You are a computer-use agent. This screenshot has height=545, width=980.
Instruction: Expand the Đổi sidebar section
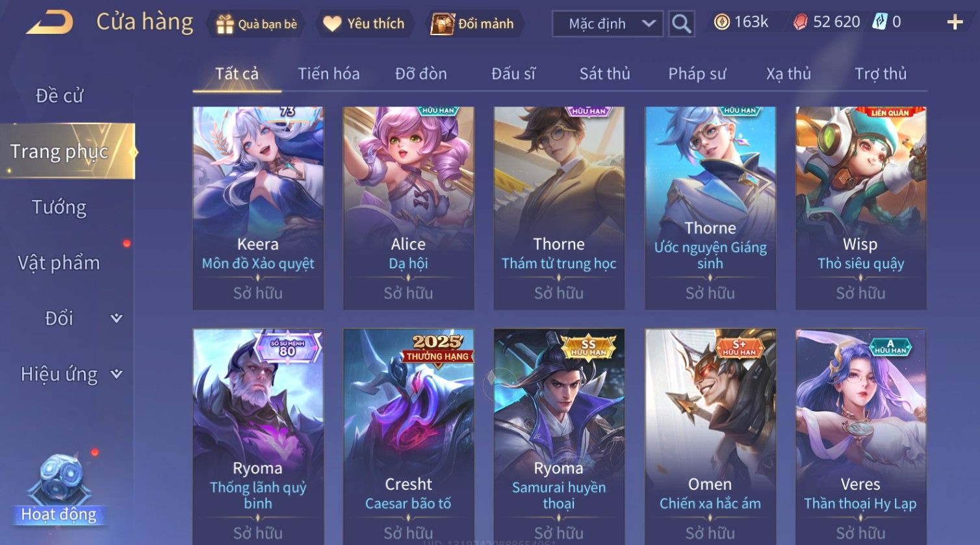point(116,318)
